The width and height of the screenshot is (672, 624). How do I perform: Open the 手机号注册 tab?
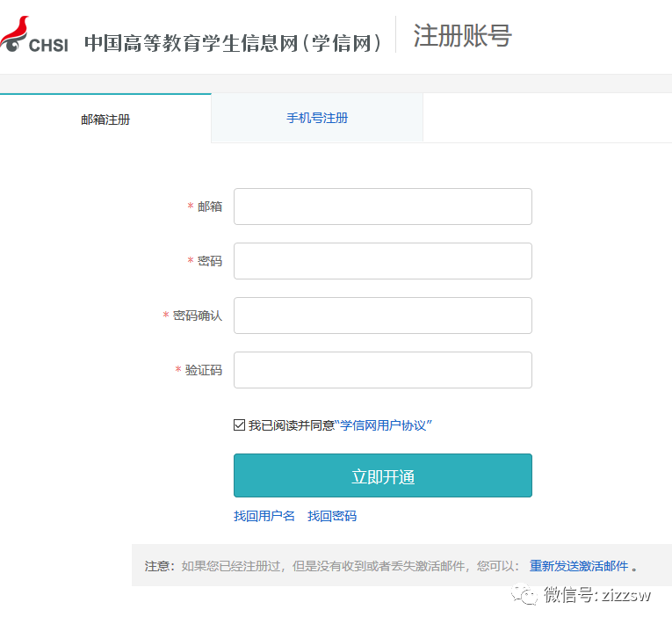click(x=317, y=118)
